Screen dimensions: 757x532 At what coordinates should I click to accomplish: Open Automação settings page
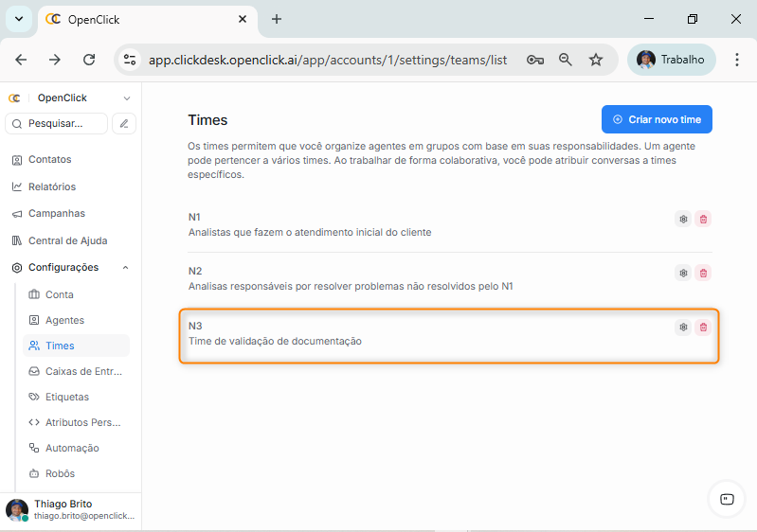tap(71, 448)
